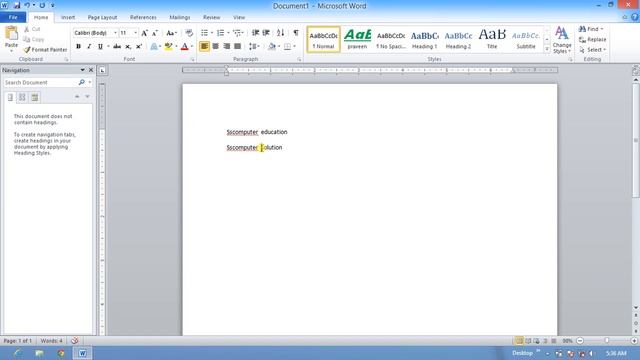
Task: Toggle Italic formatting
Action: [89, 47]
